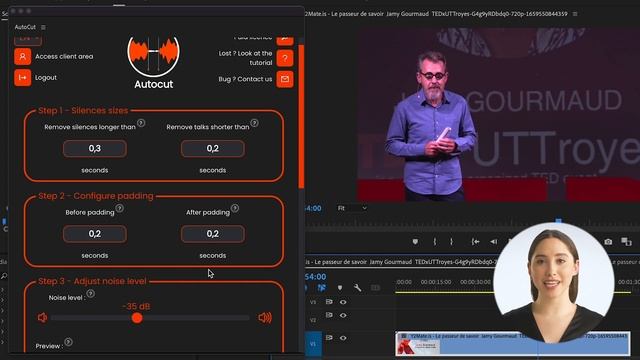Select the Program Monitor sequence title tab
Viewport: 640px width, 360px height.
pyautogui.click(x=436, y=14)
